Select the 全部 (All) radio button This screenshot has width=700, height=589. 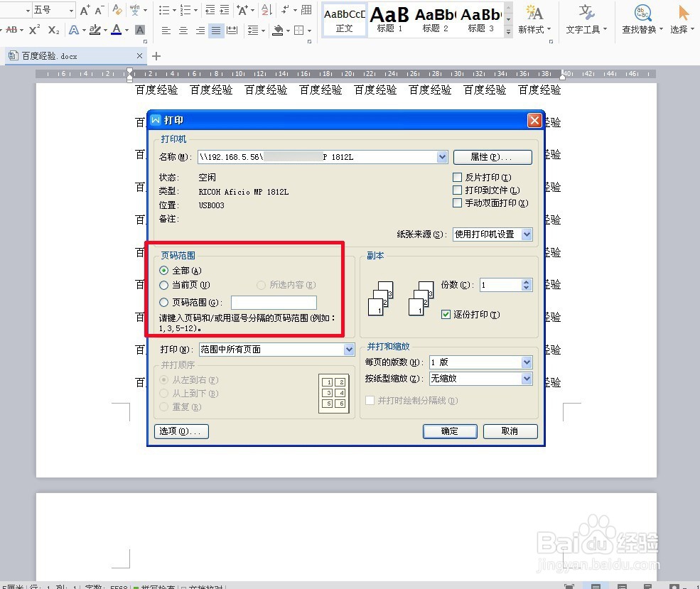164,271
